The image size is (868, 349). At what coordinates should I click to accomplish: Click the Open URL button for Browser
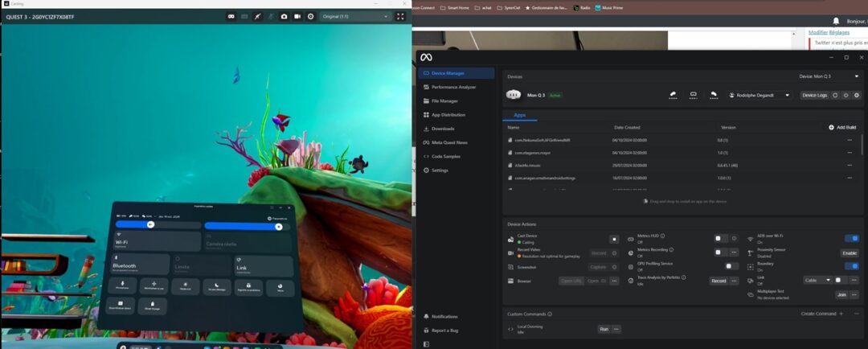(571, 281)
